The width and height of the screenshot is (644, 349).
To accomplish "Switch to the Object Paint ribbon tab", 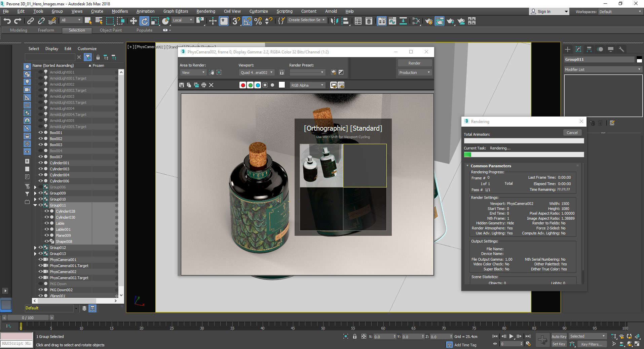I will 111,30.
